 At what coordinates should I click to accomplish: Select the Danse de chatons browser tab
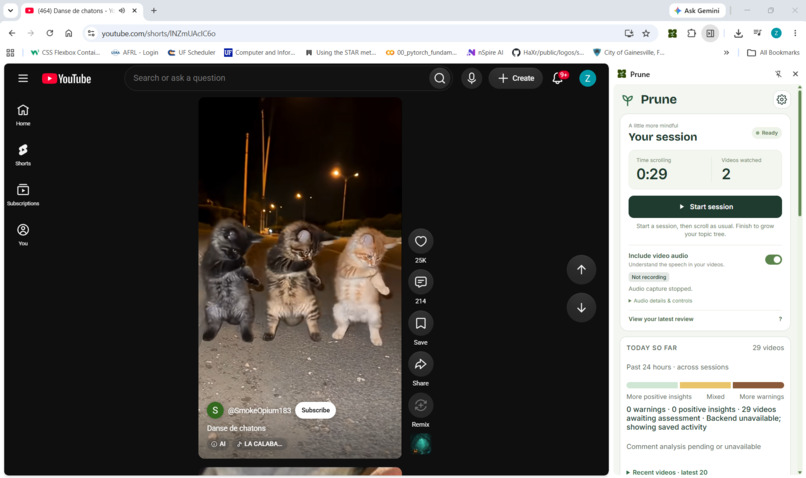pyautogui.click(x=81, y=10)
